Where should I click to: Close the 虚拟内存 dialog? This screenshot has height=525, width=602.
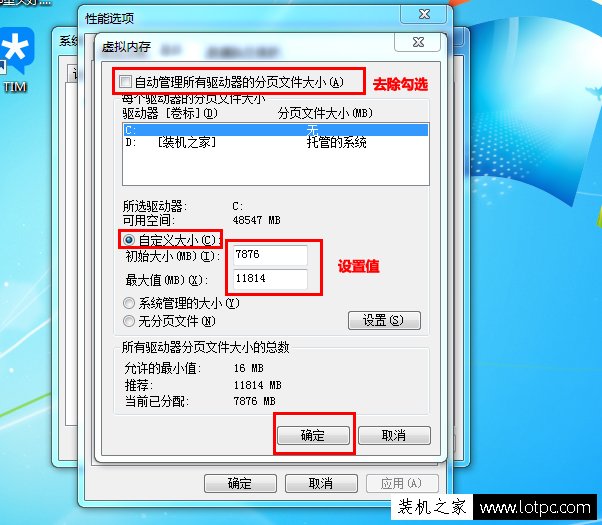point(418,42)
